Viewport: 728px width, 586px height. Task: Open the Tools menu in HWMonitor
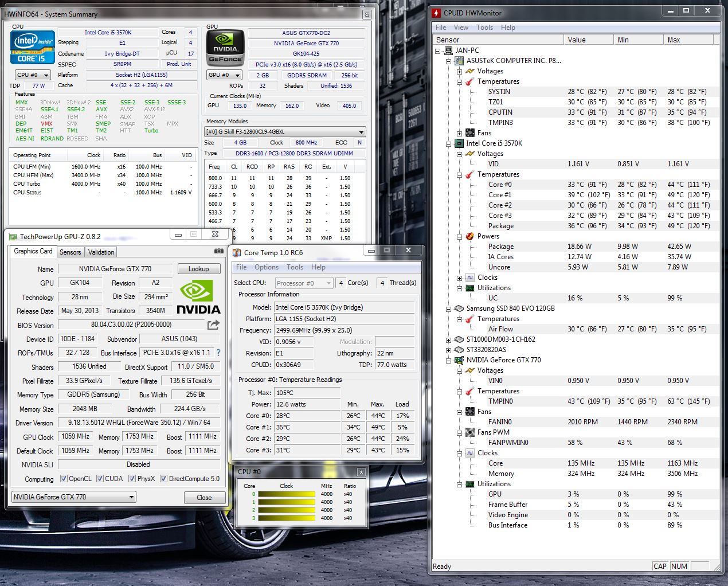[x=484, y=28]
